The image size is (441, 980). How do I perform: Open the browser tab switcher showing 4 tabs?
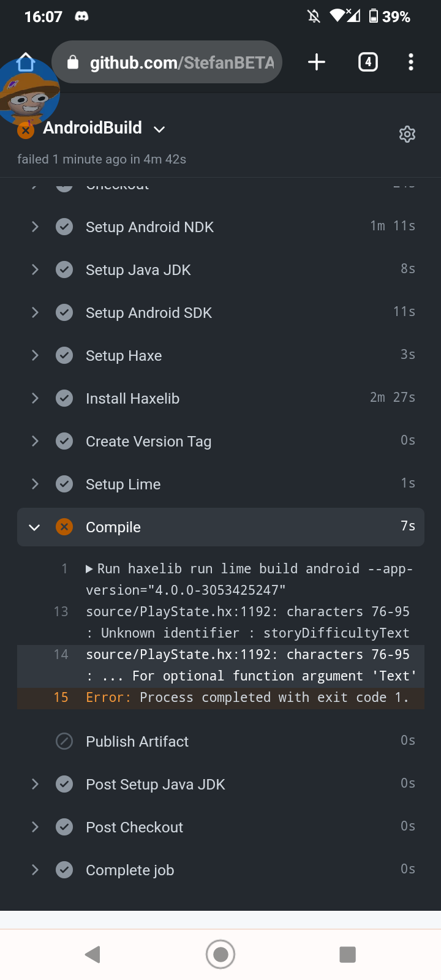pos(367,61)
